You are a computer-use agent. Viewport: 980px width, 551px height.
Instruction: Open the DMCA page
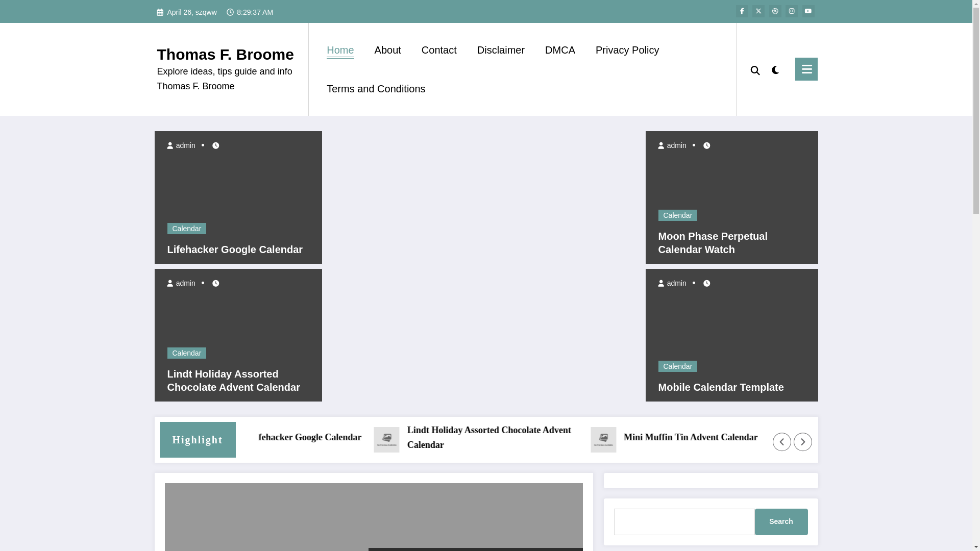tap(560, 50)
